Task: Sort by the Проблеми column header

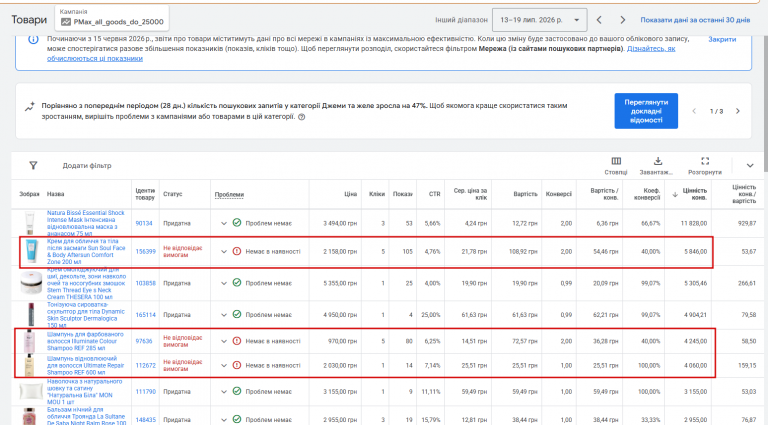Action: pyautogui.click(x=229, y=194)
